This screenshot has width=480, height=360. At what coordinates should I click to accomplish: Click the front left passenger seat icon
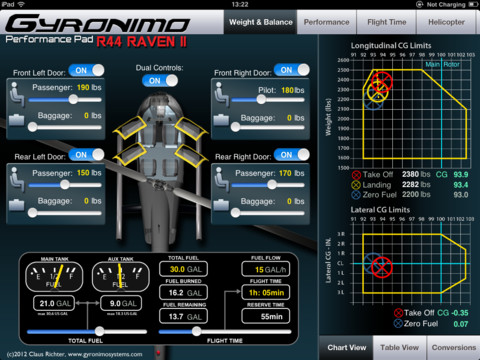coord(16,94)
